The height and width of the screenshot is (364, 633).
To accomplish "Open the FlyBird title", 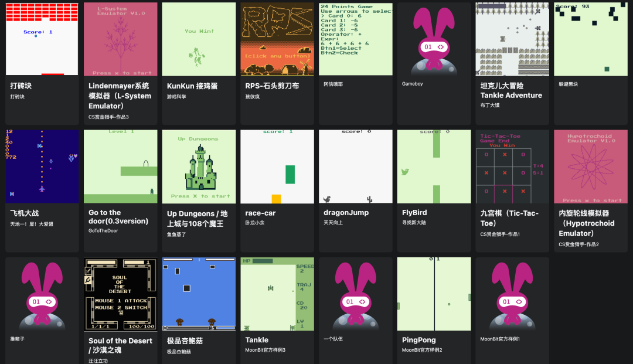I will 414,213.
